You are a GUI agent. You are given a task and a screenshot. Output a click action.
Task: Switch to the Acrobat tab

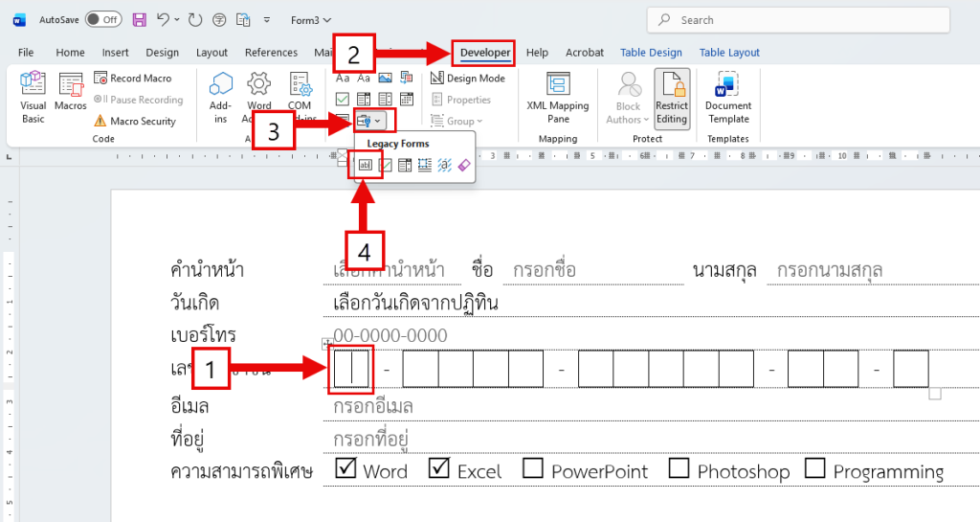click(585, 53)
